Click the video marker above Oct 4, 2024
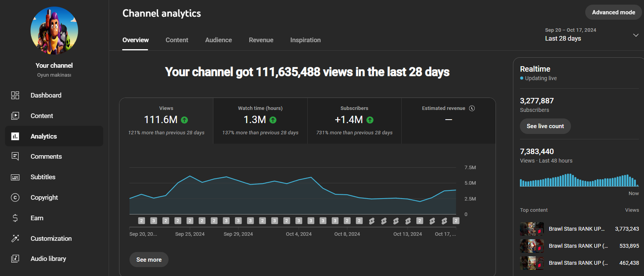Viewport: 644px width, 276px height. (x=298, y=221)
